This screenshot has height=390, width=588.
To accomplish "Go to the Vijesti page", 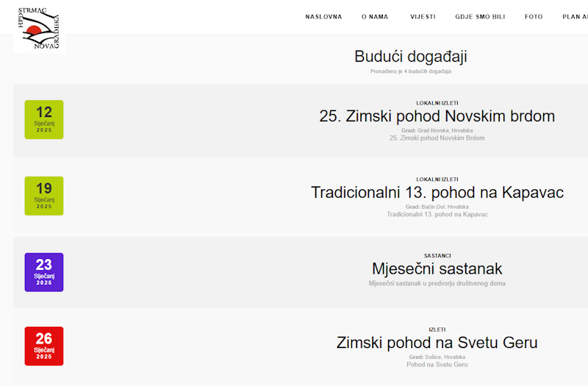I will pyautogui.click(x=423, y=17).
